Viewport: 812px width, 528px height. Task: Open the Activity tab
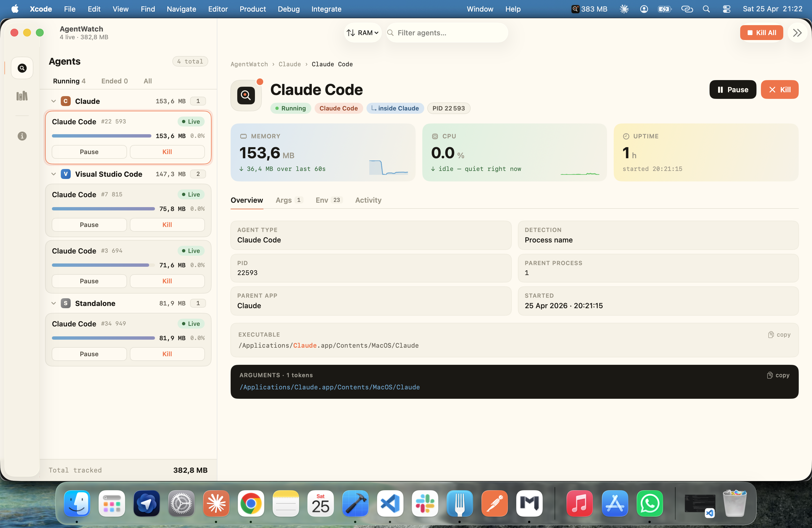[x=368, y=200]
